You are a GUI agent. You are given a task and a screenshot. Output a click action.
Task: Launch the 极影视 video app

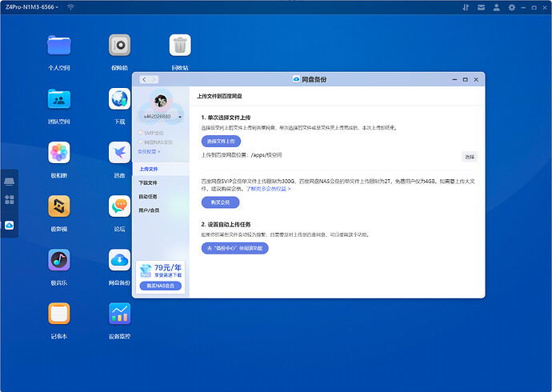(x=59, y=206)
